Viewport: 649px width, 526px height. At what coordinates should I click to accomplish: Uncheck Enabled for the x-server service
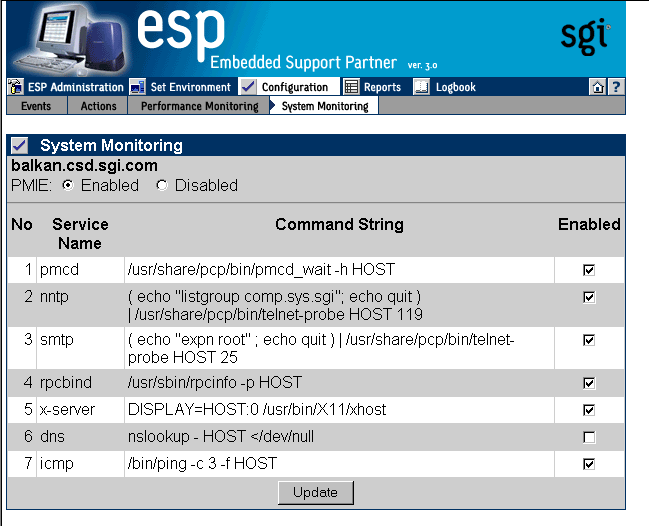(589, 410)
